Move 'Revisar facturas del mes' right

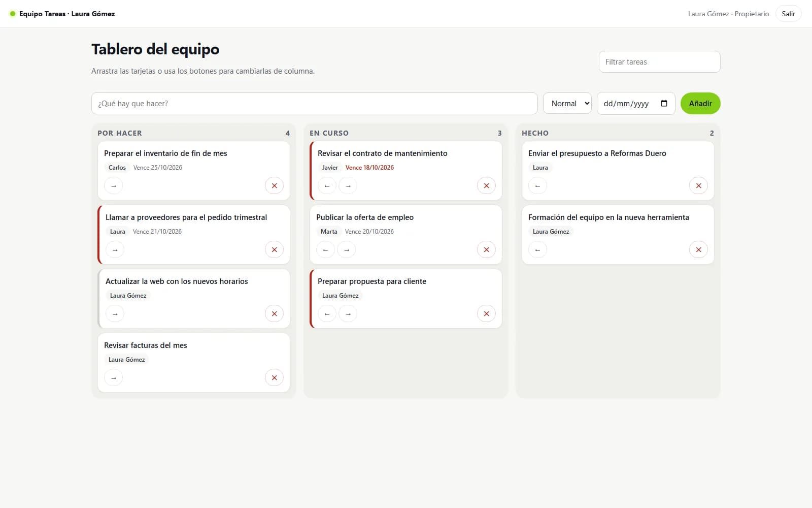click(113, 378)
